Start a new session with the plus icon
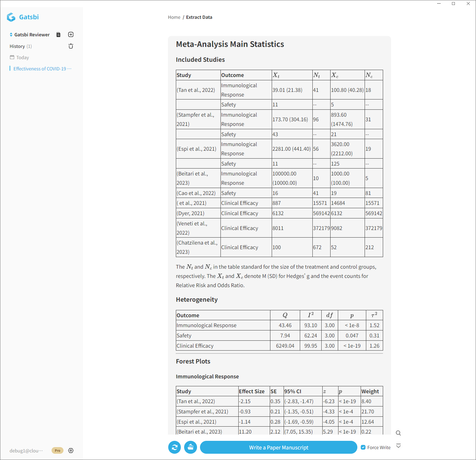Screen dimensions: 476x460 (x=71, y=34)
